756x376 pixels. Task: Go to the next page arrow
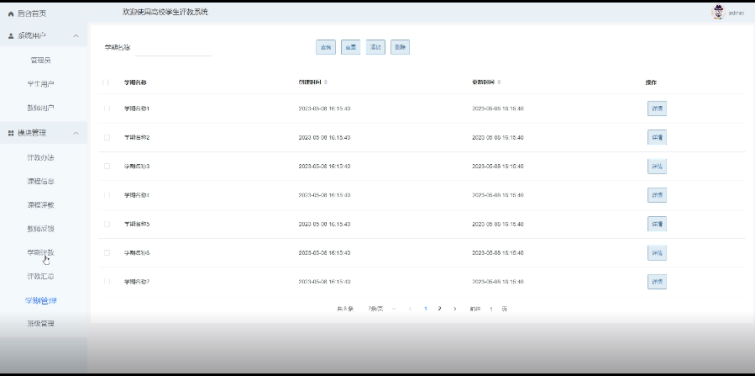click(x=455, y=309)
